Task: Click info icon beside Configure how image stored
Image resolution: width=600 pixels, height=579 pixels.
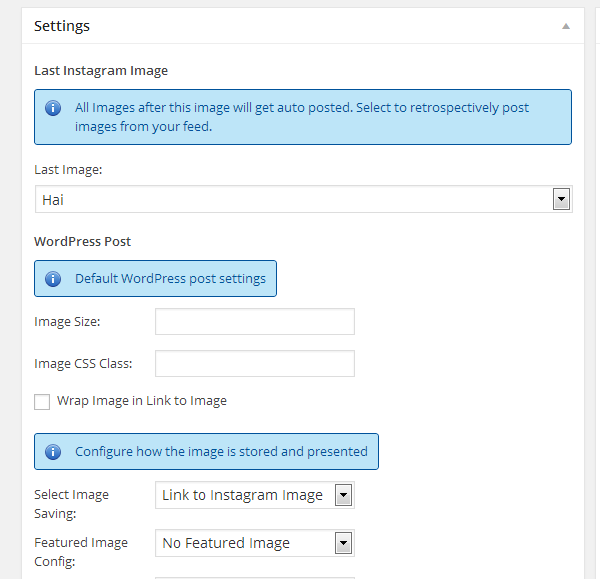Action: [x=53, y=452]
